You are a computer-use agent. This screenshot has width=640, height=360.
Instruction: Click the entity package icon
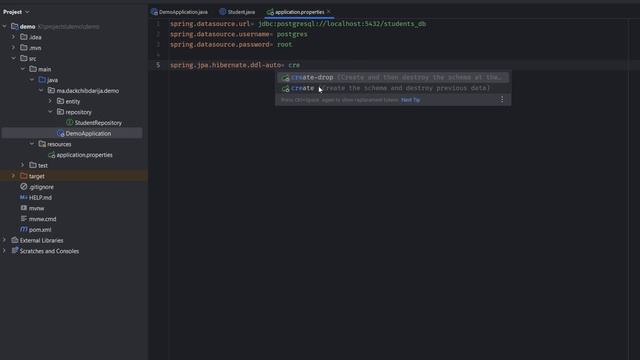[x=60, y=101]
